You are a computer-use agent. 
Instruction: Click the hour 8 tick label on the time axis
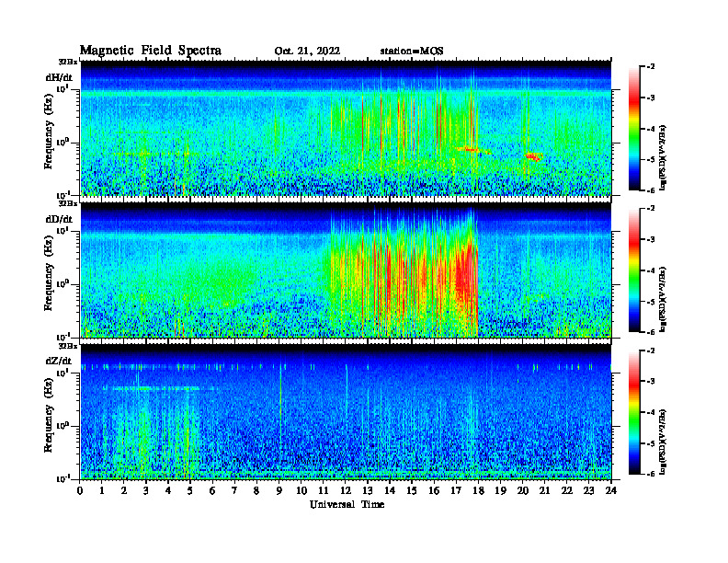[x=256, y=491]
